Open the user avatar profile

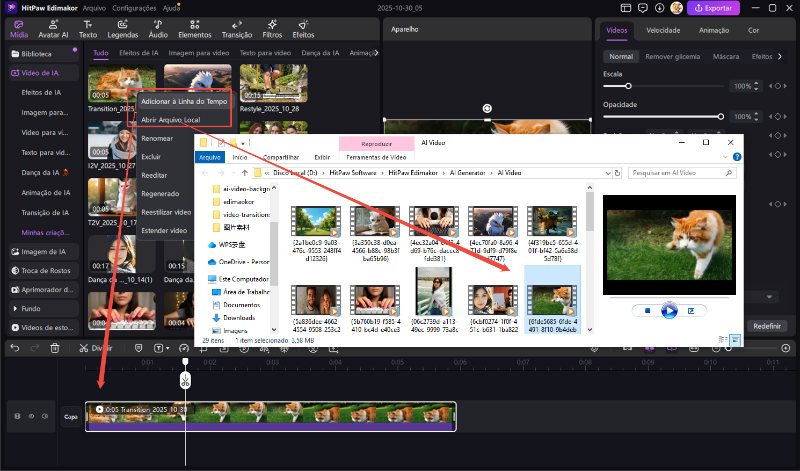tap(677, 8)
